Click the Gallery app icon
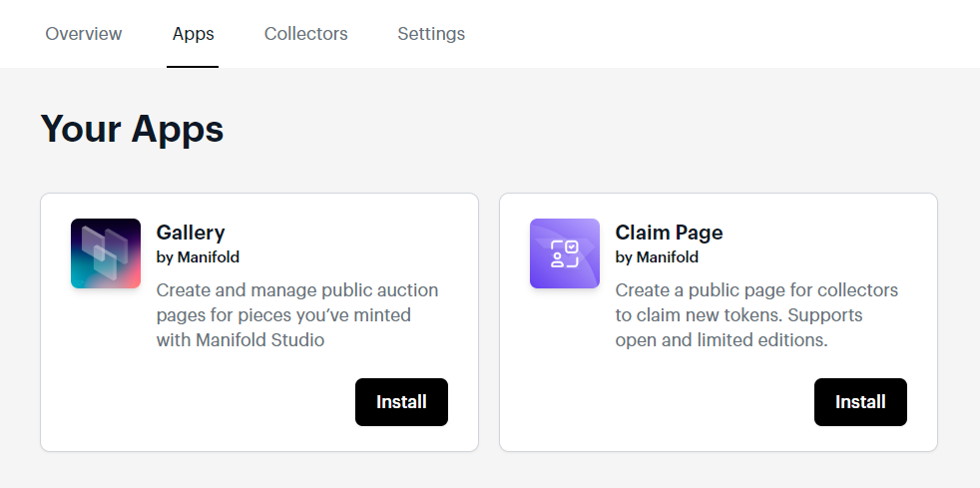Screen dimensions: 980x488 (x=106, y=253)
